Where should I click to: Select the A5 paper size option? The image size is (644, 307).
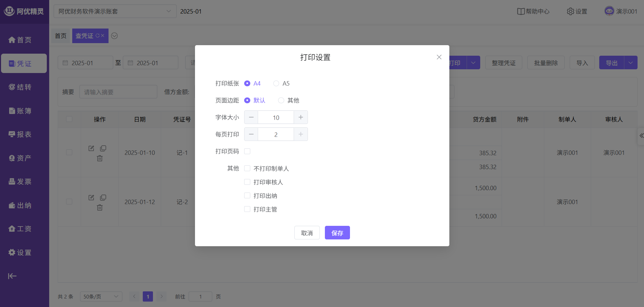(x=276, y=84)
